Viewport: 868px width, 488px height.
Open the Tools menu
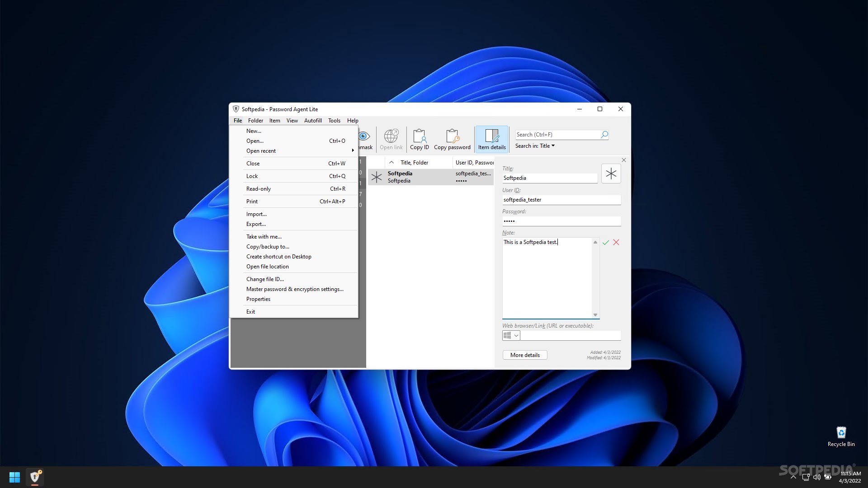(x=334, y=121)
